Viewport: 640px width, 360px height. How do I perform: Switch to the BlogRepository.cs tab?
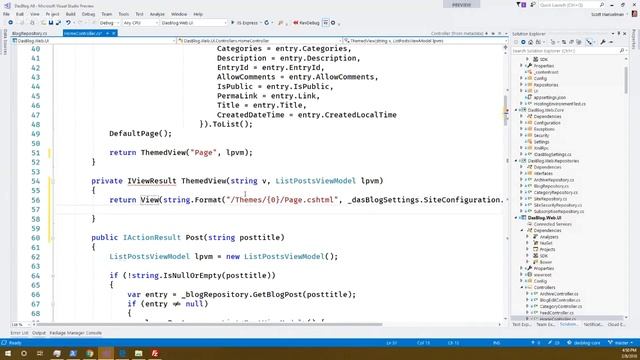coord(30,33)
